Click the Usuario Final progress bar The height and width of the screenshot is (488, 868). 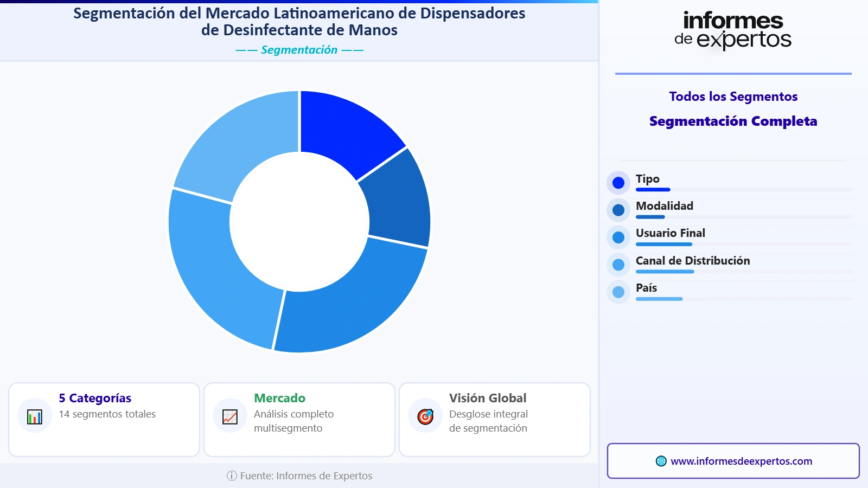coord(744,245)
